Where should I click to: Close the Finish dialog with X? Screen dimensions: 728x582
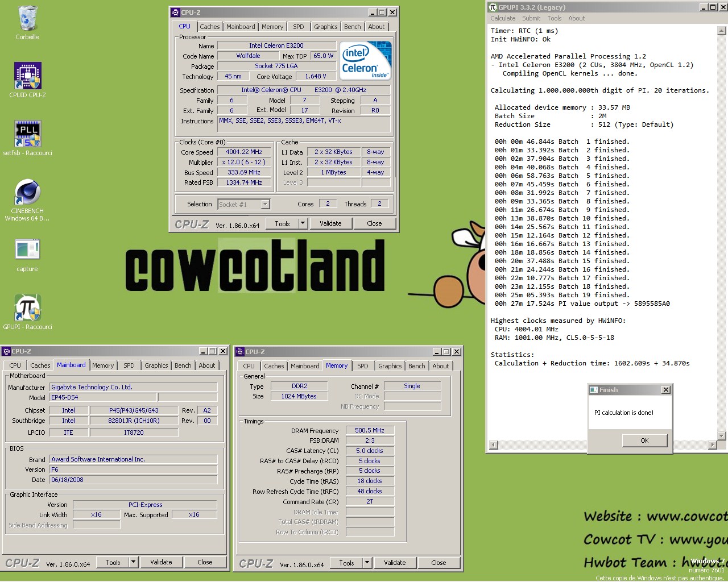pos(666,390)
